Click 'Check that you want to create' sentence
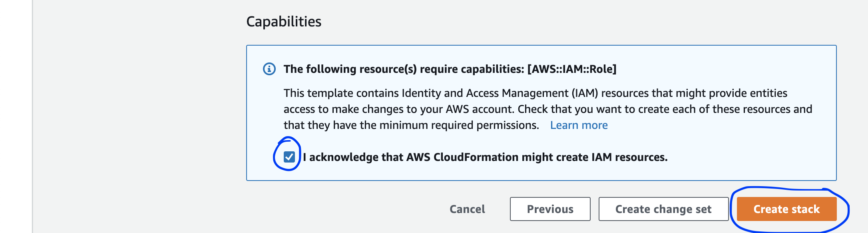 [597, 109]
